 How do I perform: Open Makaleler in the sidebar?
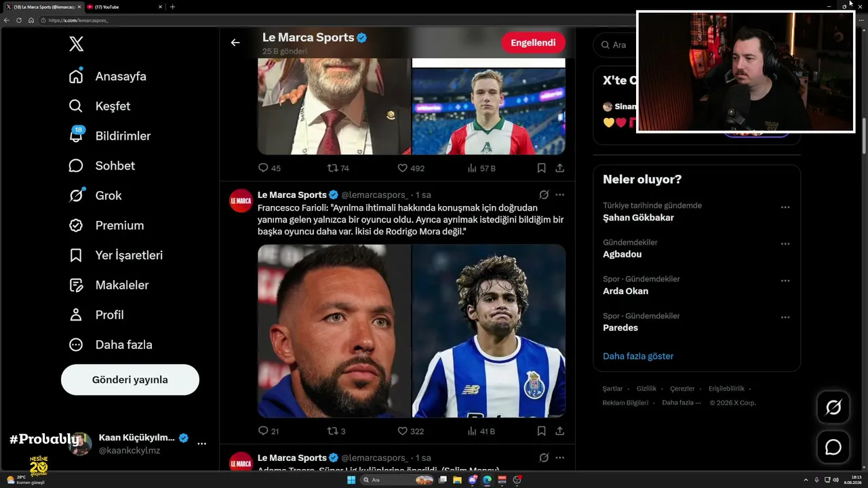tap(108, 285)
